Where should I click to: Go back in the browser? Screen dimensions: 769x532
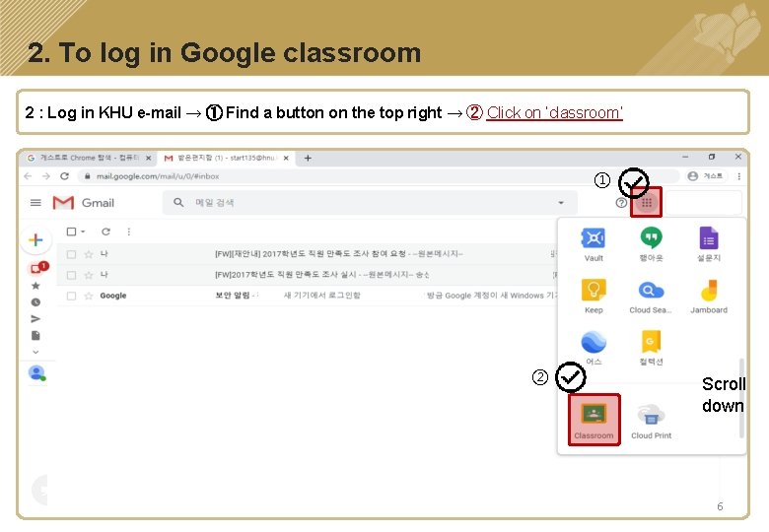pyautogui.click(x=28, y=176)
